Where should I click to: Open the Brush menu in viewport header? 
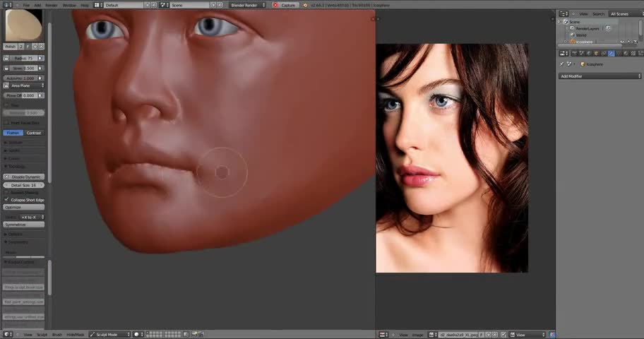pos(57,334)
